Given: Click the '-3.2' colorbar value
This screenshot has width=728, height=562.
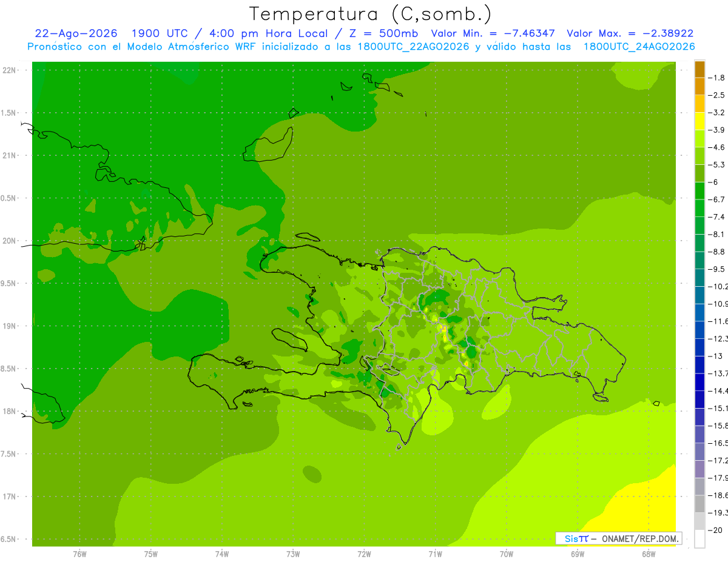Looking at the screenshot, I should click(716, 113).
